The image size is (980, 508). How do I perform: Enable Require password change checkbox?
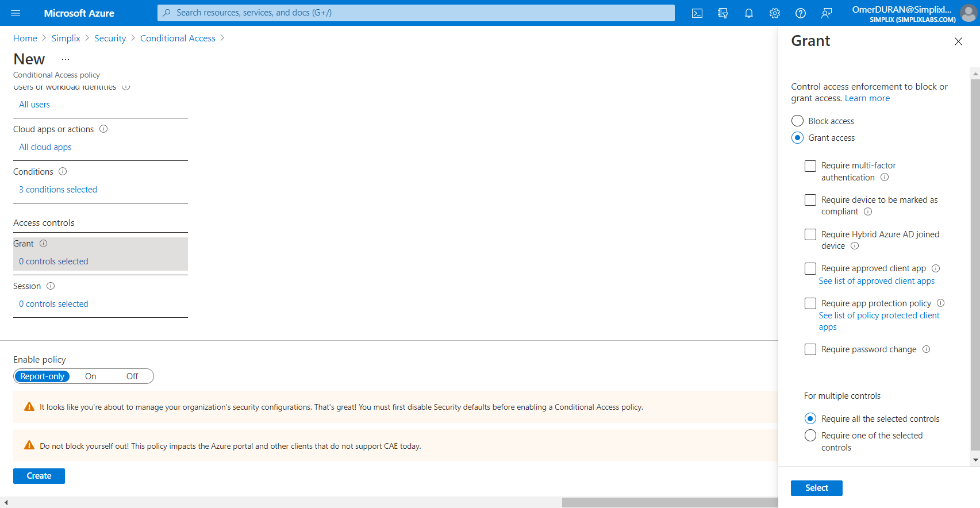pyautogui.click(x=810, y=349)
